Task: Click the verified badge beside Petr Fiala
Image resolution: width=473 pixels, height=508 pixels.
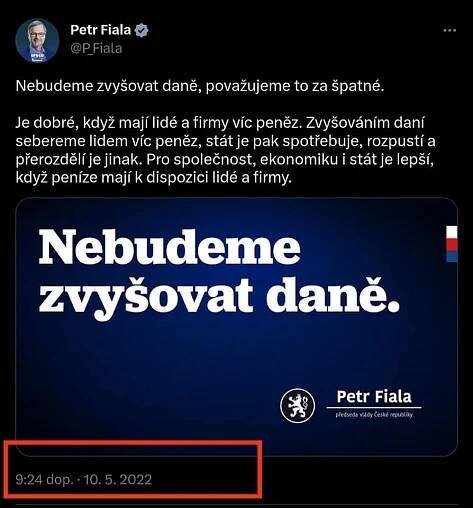Action: [x=142, y=30]
